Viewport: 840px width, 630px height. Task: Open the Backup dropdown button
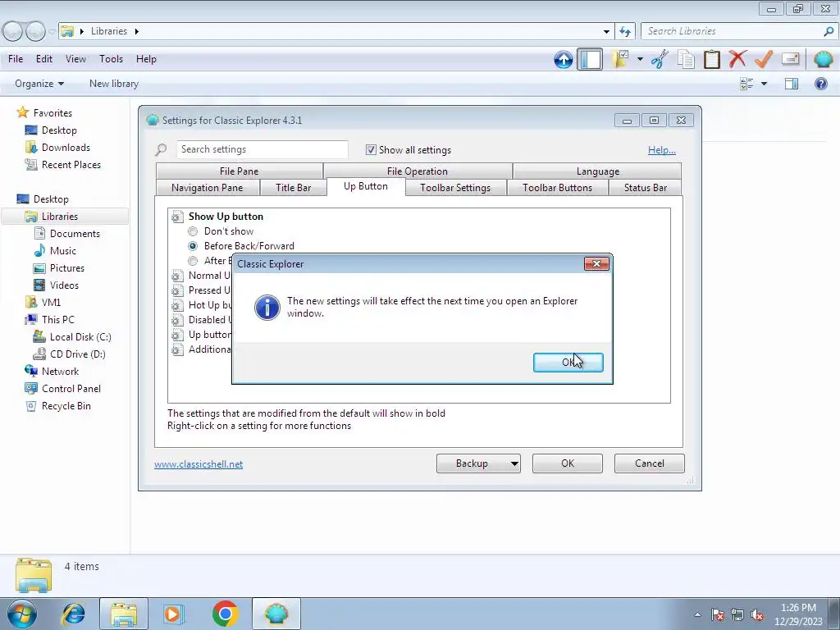click(x=478, y=463)
